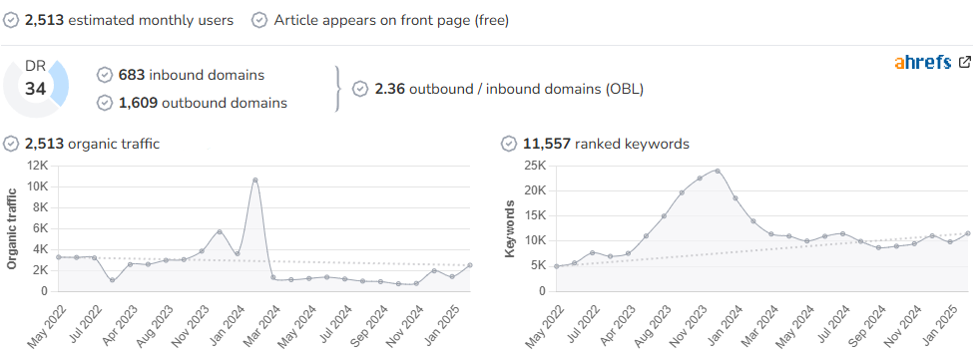
Task: Select the organic traffic peak data point
Action: pos(255,180)
